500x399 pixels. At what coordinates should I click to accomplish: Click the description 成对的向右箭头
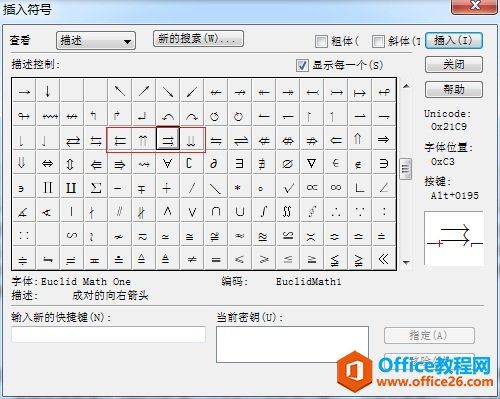pos(110,295)
